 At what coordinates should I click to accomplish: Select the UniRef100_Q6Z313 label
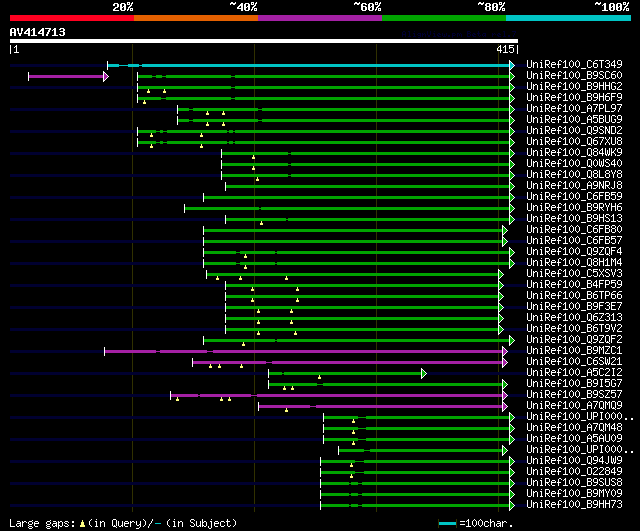click(574, 318)
